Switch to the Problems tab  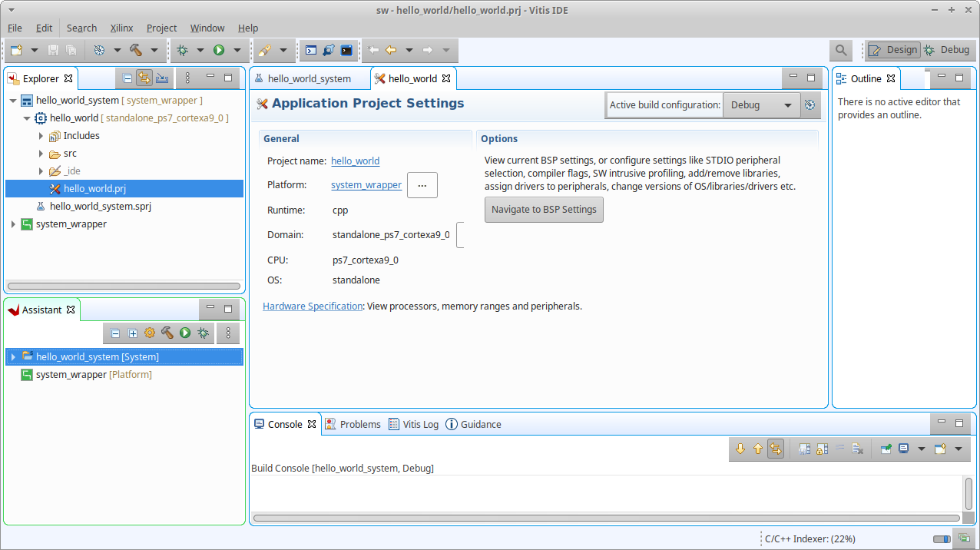pyautogui.click(x=353, y=424)
